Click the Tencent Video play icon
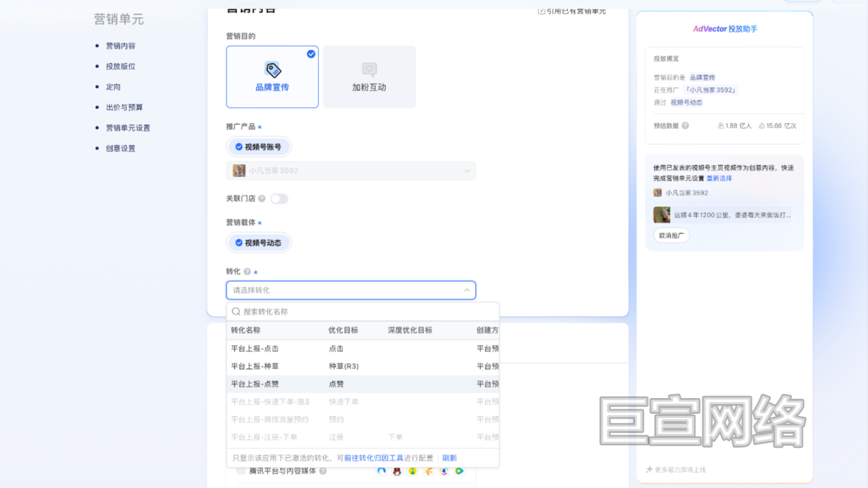868x488 pixels. pos(459,471)
